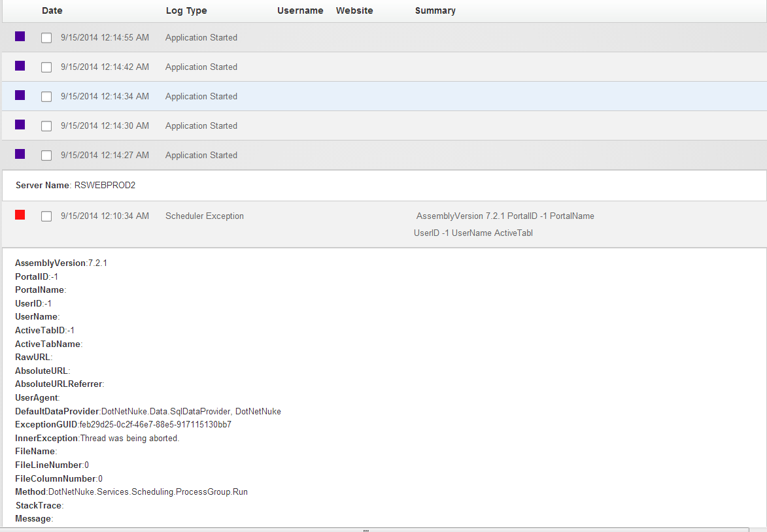Mark the checkbox for the 12:14:27 AM entry

(46, 155)
